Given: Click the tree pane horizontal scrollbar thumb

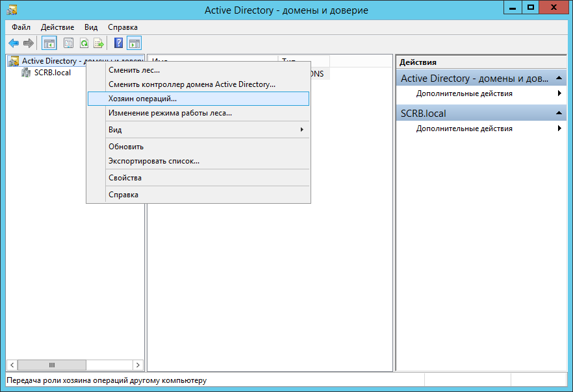Looking at the screenshot, I should 52,365.
